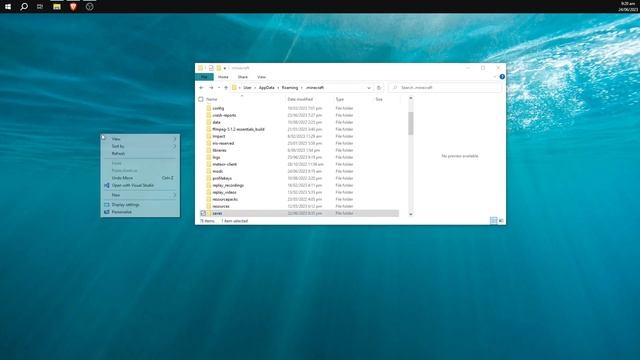Switch to Large icons view in status bar
Viewport: 640px width, 360px height.
(501, 221)
